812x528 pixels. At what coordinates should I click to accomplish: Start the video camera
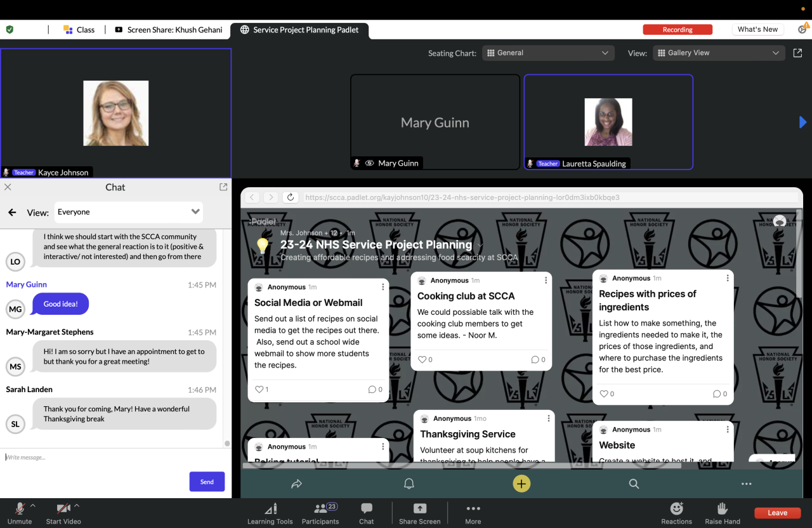click(x=63, y=513)
